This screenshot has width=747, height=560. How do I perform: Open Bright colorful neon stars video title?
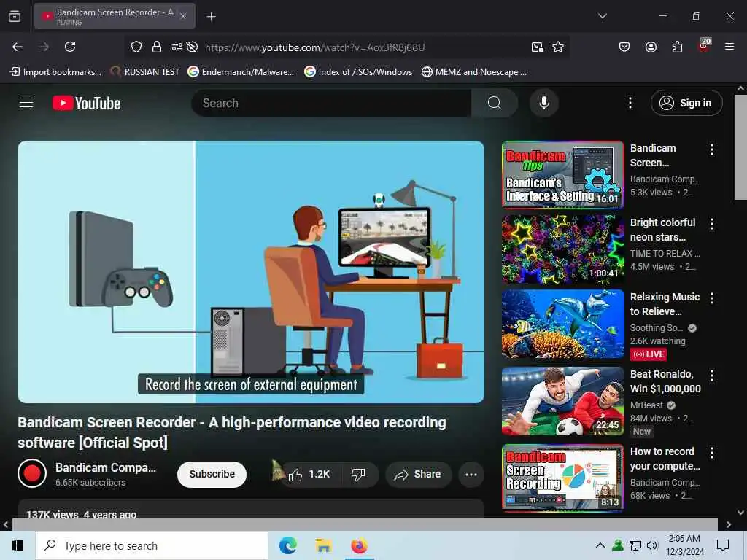point(662,230)
